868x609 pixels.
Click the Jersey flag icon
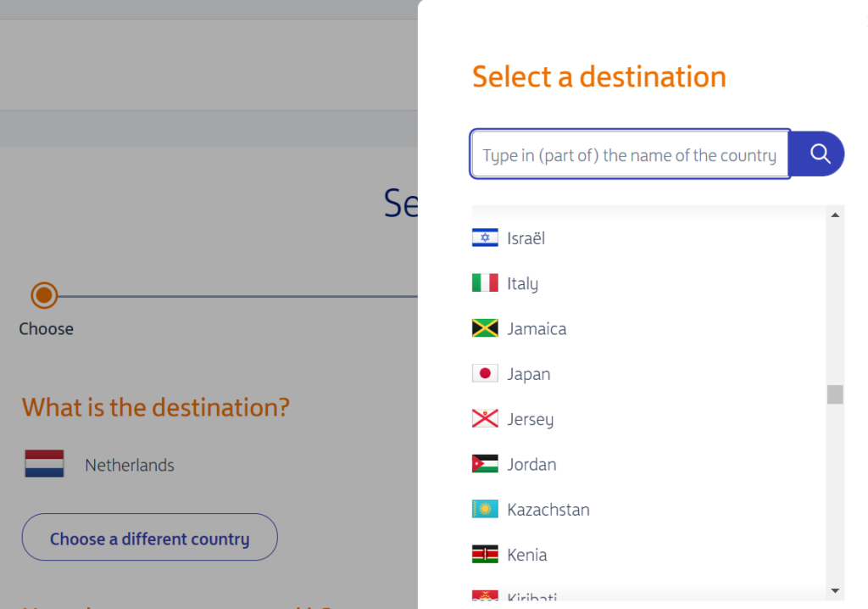485,418
